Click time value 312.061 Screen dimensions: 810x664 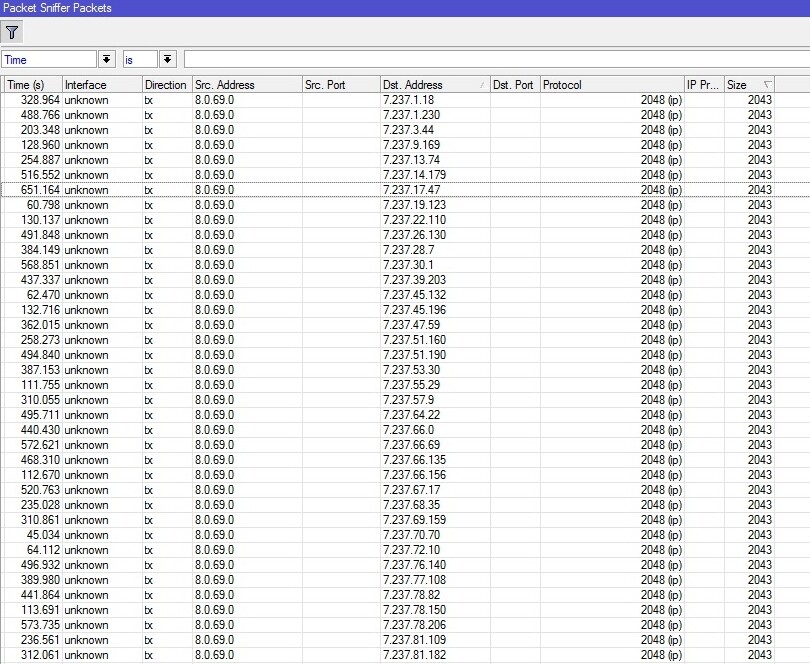[x=40, y=654]
